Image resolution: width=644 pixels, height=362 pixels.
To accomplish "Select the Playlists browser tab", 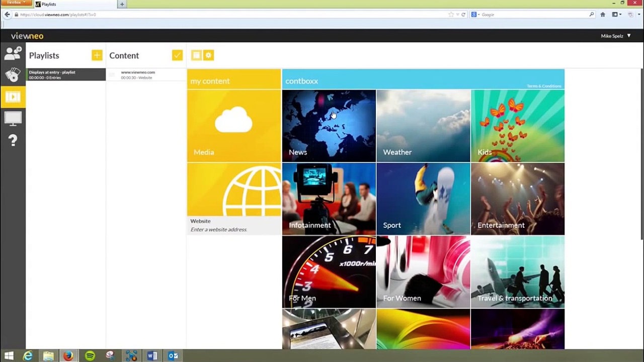I will pos(75,4).
